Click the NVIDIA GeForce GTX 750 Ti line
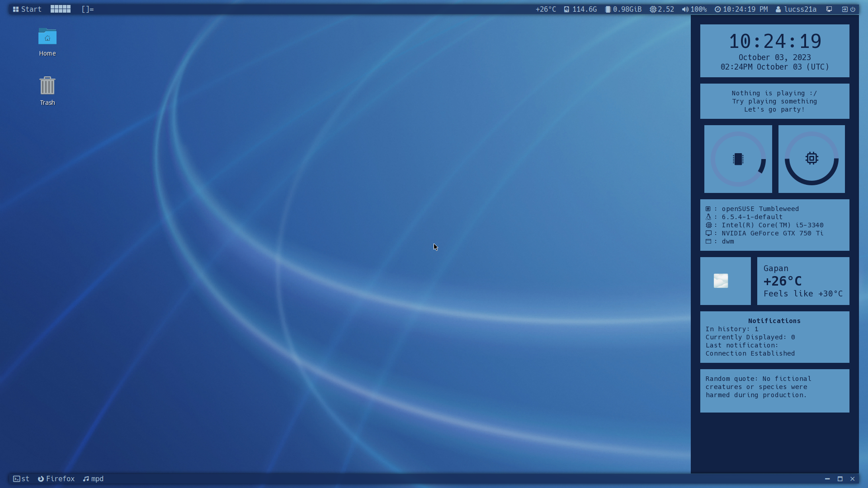Screen dimensions: 868x488 (x=772, y=233)
